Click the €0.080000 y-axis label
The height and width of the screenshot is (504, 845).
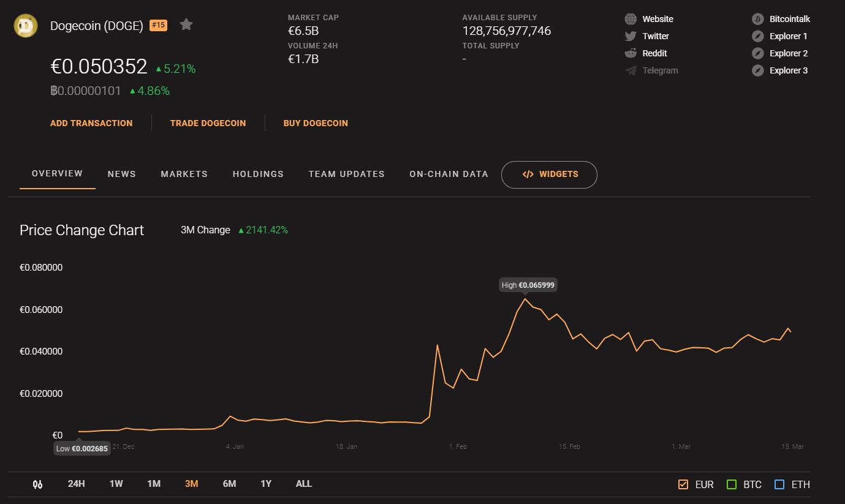(41, 268)
